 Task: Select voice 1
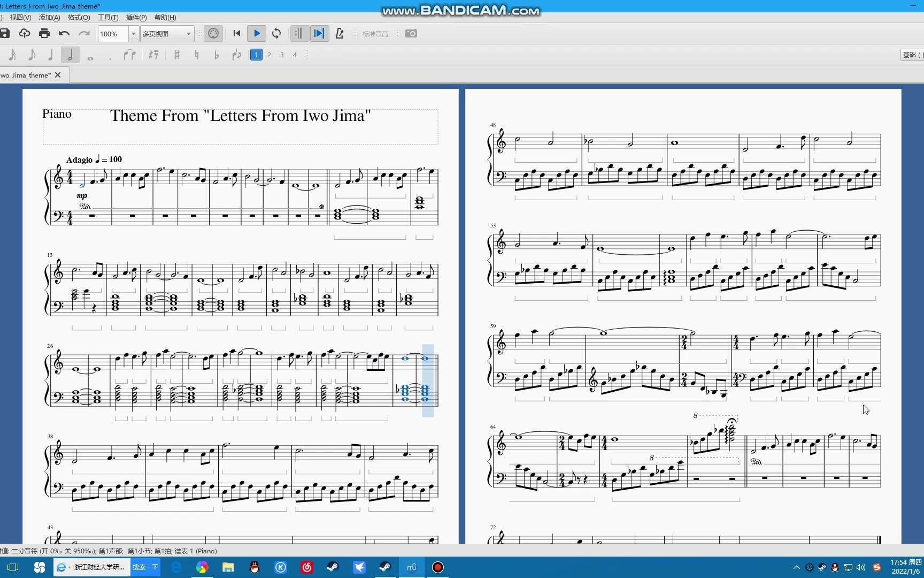pyautogui.click(x=256, y=55)
